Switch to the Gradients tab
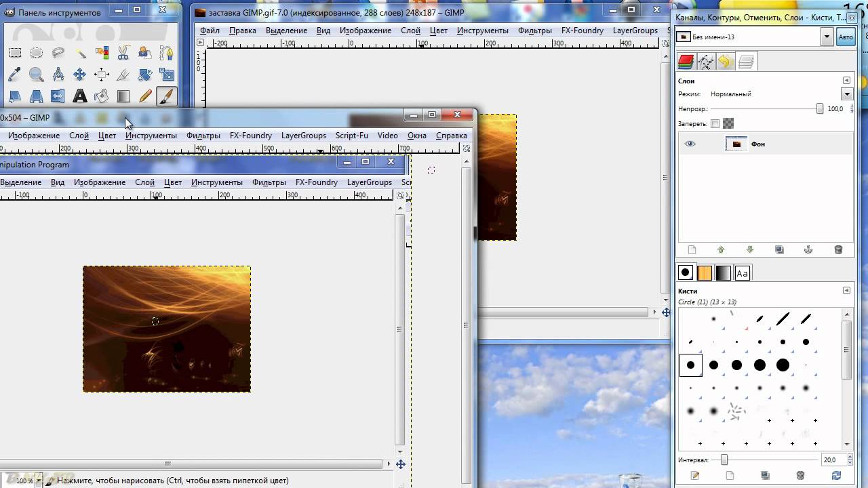 coord(724,272)
